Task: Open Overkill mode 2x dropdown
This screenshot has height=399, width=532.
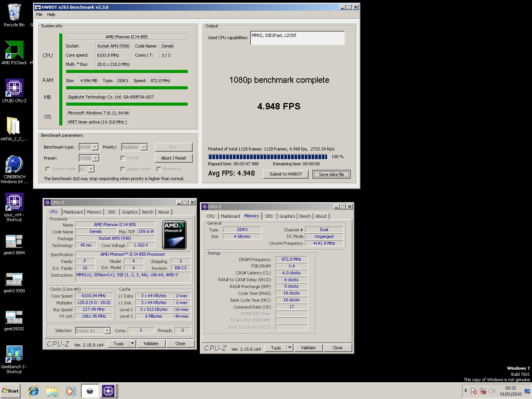Action: (x=91, y=169)
